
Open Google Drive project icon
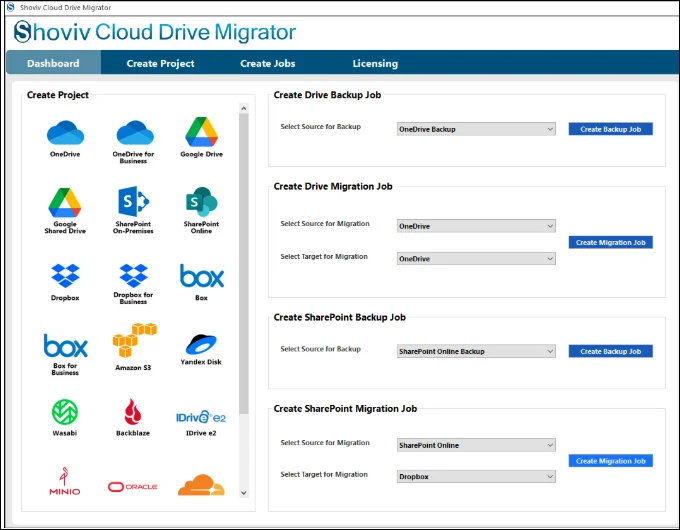[x=201, y=132]
